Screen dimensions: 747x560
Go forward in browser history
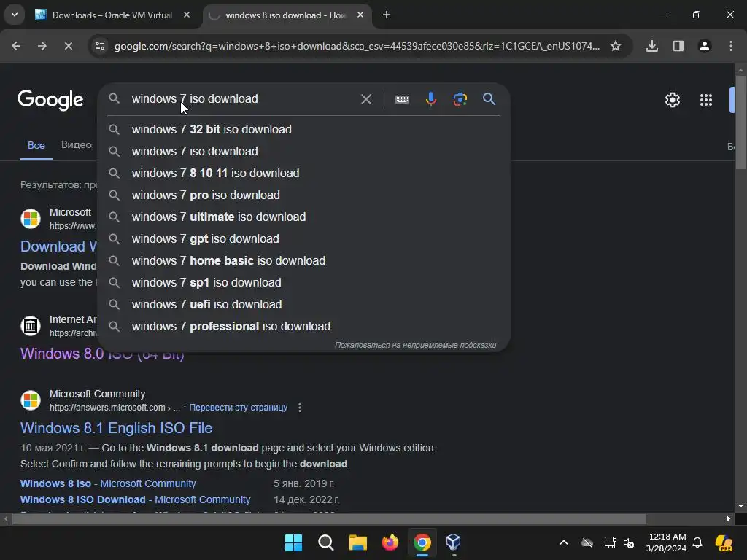(42, 46)
